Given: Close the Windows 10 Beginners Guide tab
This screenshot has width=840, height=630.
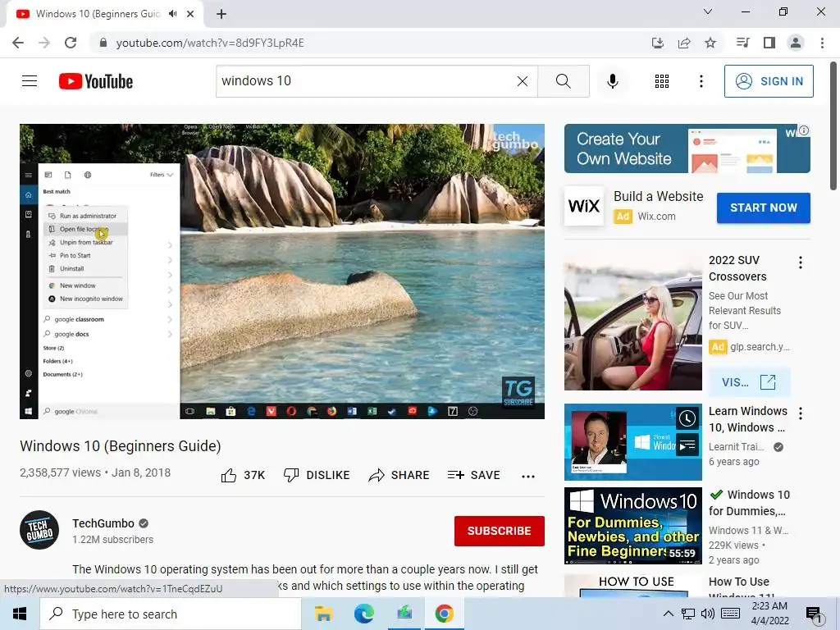Looking at the screenshot, I should coord(190,14).
